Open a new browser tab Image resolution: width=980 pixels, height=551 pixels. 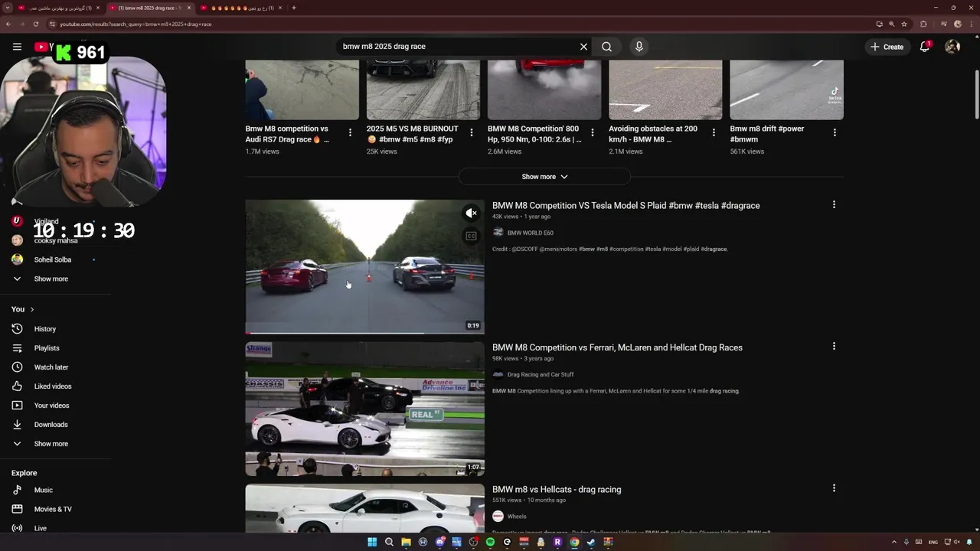point(294,8)
